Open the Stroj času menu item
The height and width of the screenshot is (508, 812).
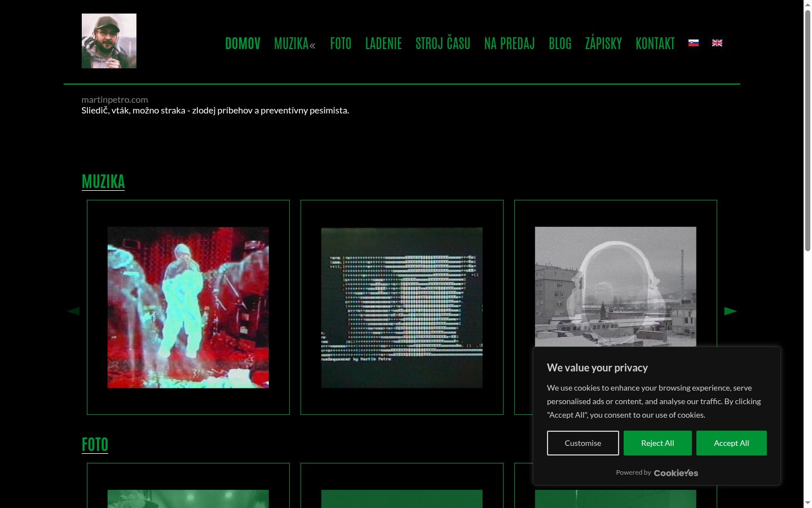[443, 43]
